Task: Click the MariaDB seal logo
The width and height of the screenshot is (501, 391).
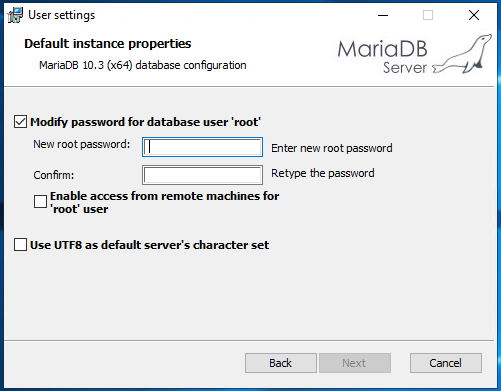Action: tap(462, 54)
